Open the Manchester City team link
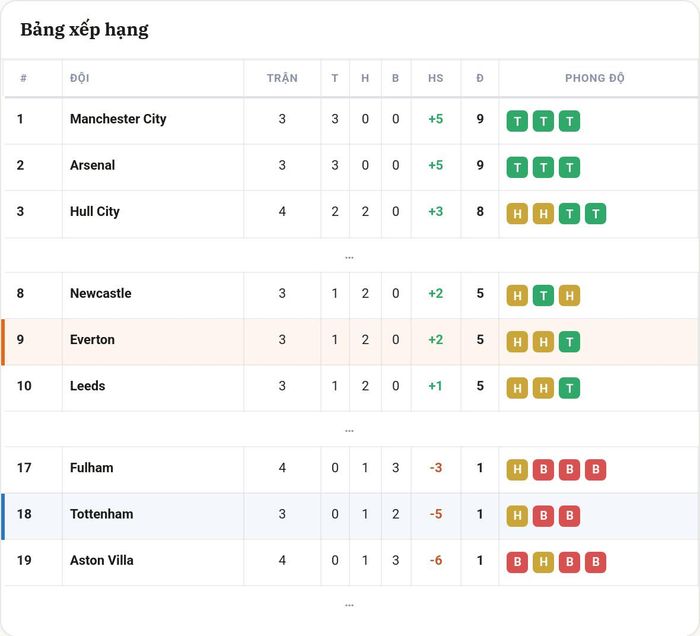Image resolution: width=700 pixels, height=636 pixels. (118, 119)
